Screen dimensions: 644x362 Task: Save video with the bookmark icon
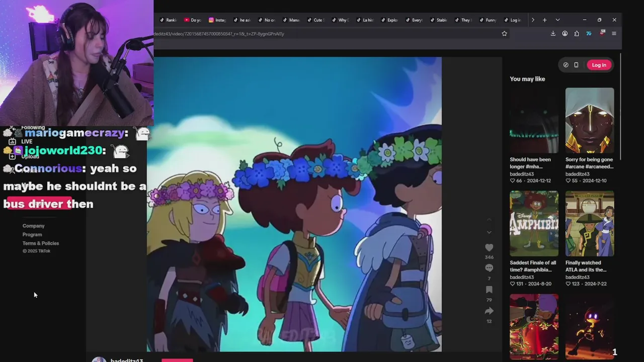coord(489,290)
